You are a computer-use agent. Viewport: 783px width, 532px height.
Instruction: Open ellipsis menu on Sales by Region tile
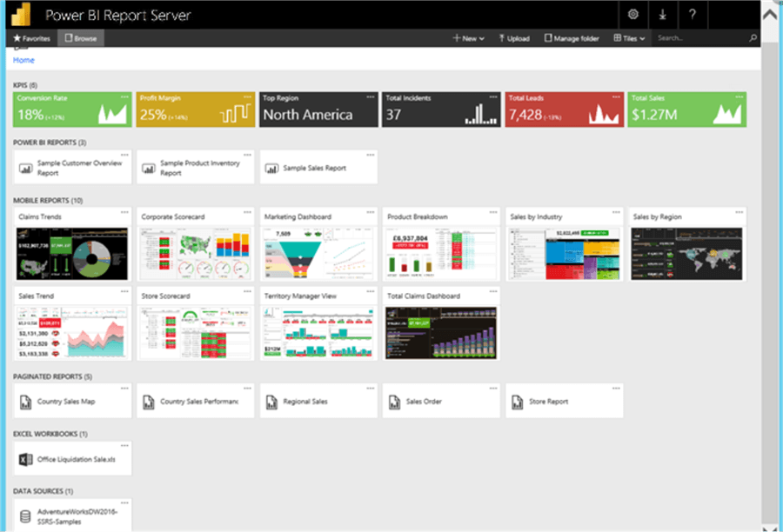(739, 212)
